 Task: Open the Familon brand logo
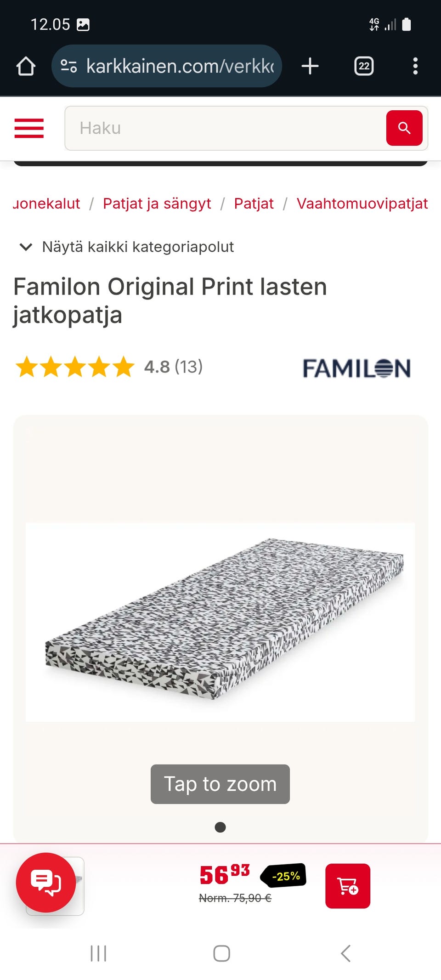(x=356, y=368)
